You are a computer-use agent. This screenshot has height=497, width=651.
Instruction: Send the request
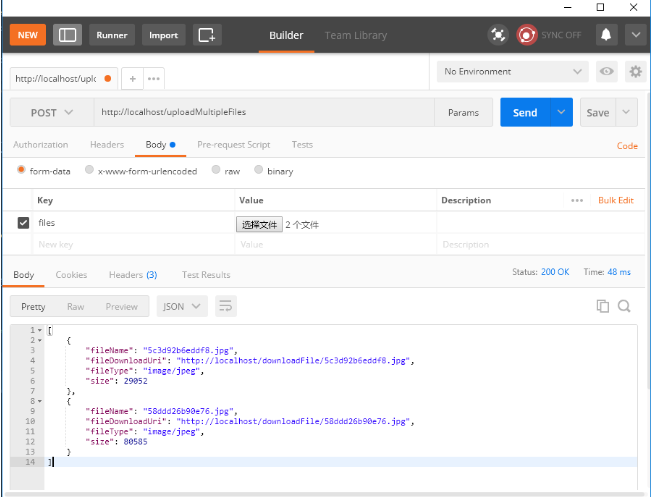coord(525,112)
